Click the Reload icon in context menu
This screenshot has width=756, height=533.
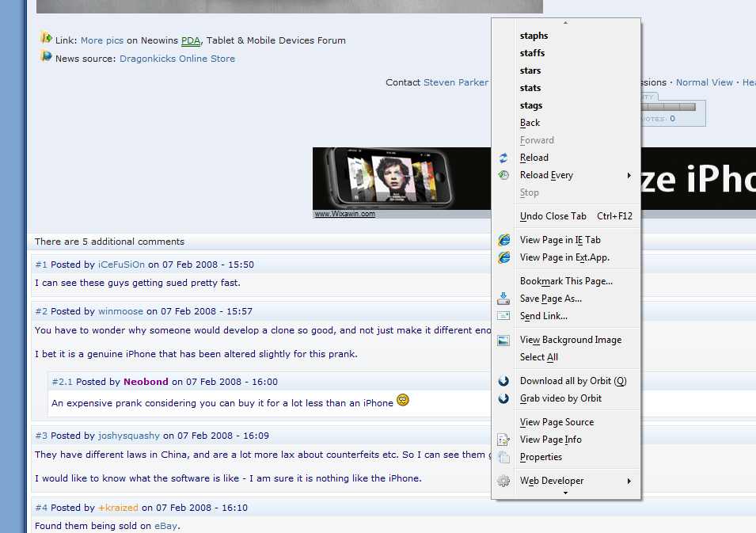pos(503,158)
